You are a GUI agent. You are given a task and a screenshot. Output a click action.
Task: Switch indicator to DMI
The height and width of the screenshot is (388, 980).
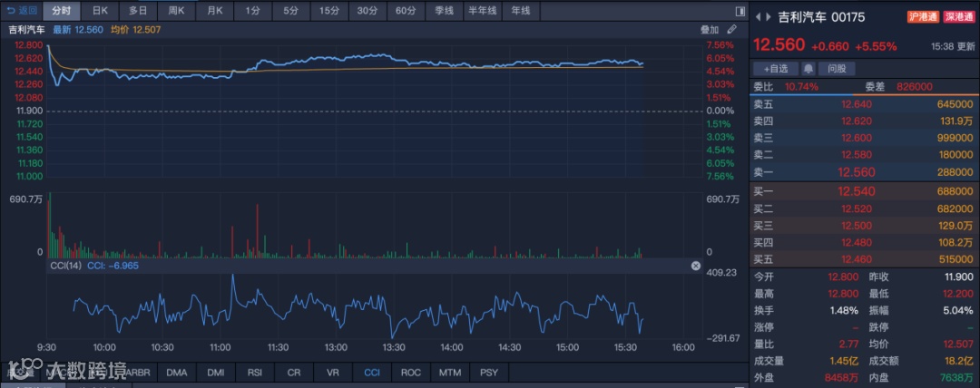(x=216, y=373)
